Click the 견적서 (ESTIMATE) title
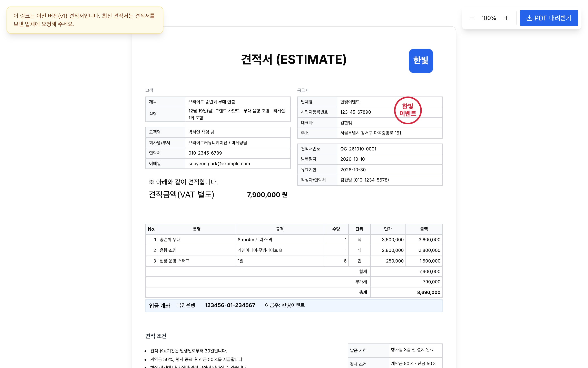This screenshot has height=368, width=588. 294,59
